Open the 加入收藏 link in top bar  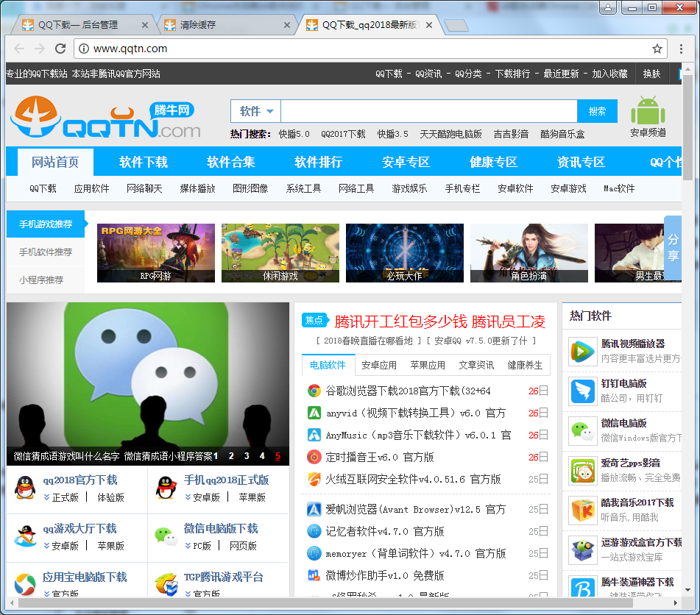tap(609, 74)
